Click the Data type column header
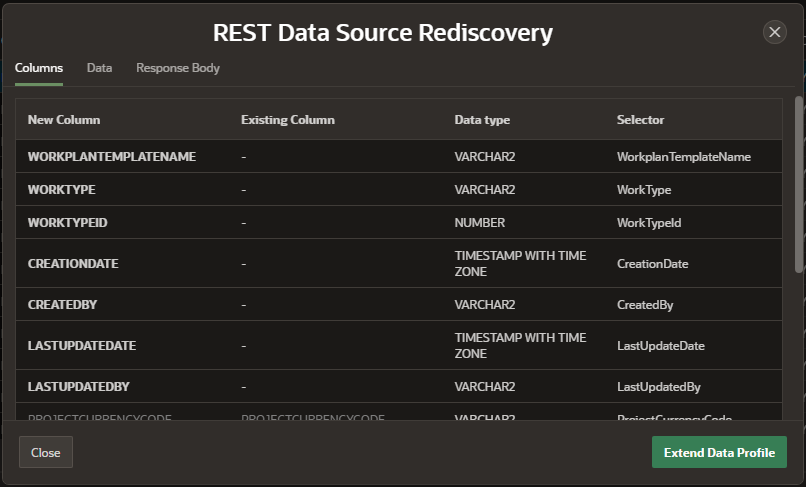The width and height of the screenshot is (806, 487). 482,120
